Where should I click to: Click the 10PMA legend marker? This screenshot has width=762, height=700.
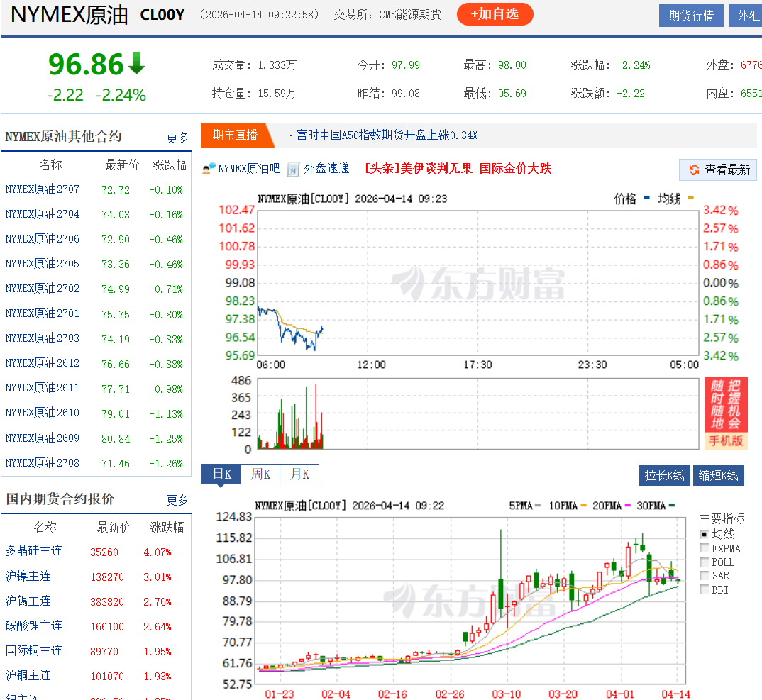coord(583,506)
